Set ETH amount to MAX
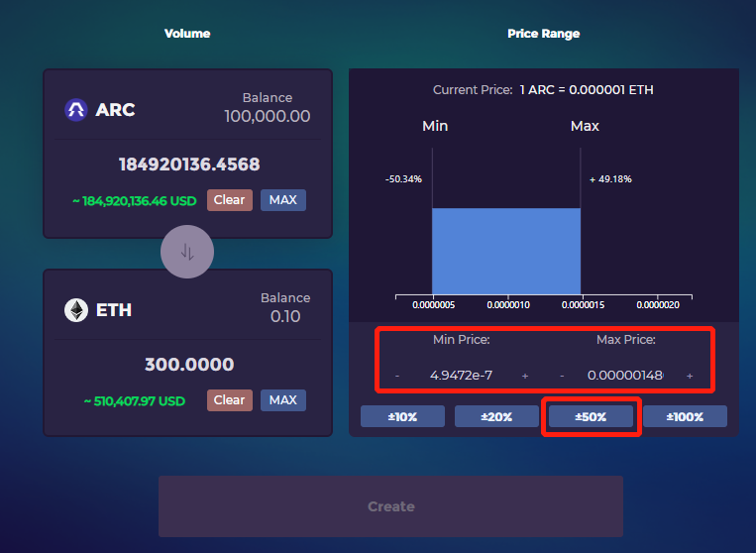Viewport: 756px width, 553px height. tap(282, 400)
